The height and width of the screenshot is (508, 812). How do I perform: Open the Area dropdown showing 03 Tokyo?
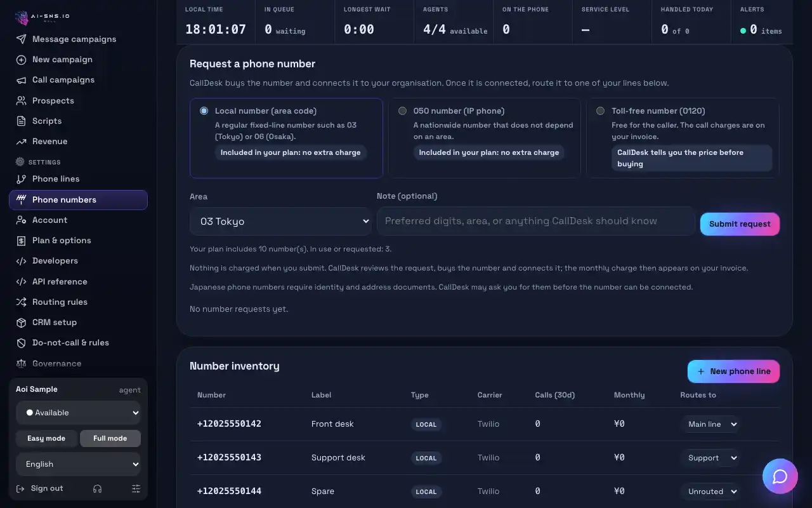coord(280,221)
